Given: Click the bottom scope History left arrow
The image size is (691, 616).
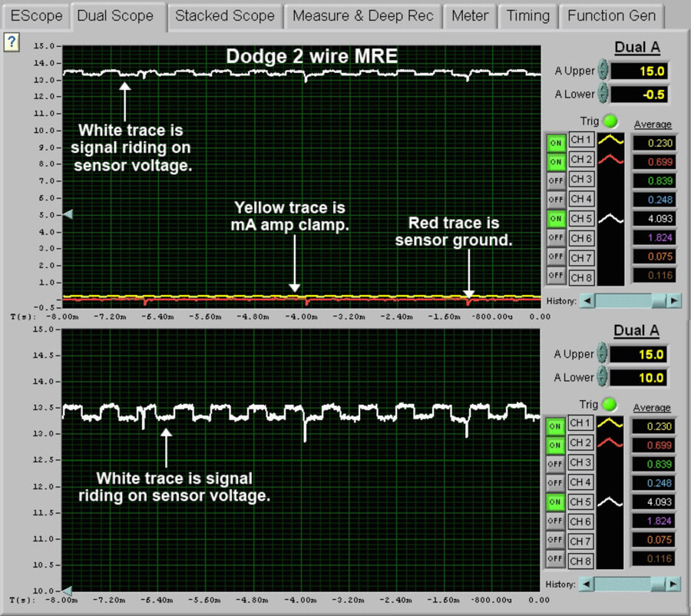Looking at the screenshot, I should (586, 585).
